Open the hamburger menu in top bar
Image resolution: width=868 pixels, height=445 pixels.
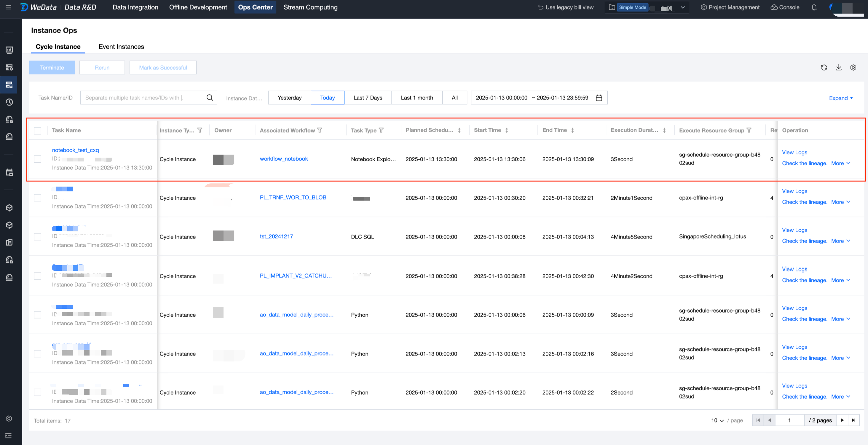[8, 7]
